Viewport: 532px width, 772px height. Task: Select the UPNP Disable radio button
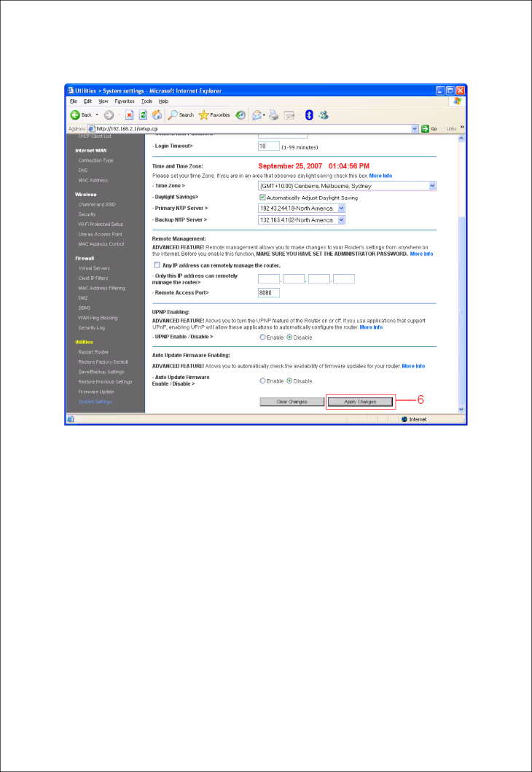[x=289, y=338]
